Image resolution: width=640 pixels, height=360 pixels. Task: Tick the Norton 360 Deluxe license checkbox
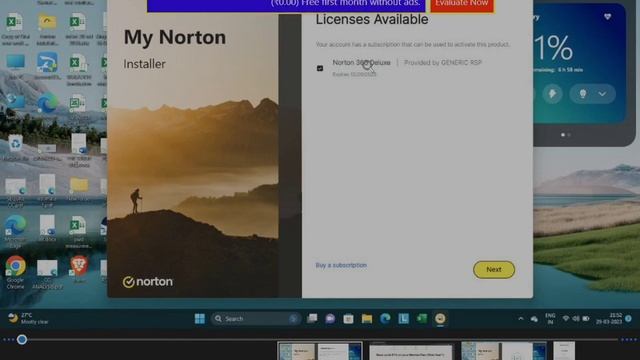pos(320,68)
